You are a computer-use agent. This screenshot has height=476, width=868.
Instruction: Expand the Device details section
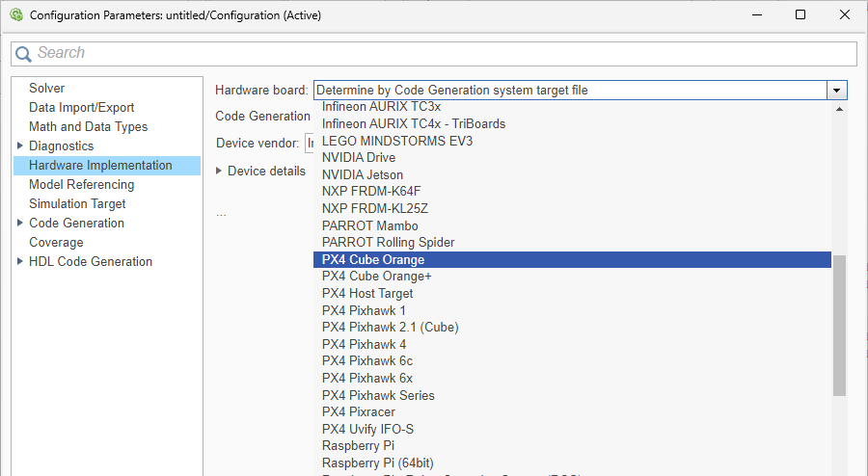click(x=219, y=171)
